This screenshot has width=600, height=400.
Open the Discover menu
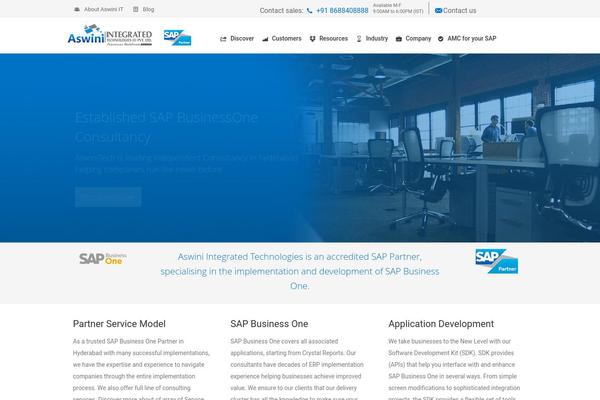[x=242, y=39]
